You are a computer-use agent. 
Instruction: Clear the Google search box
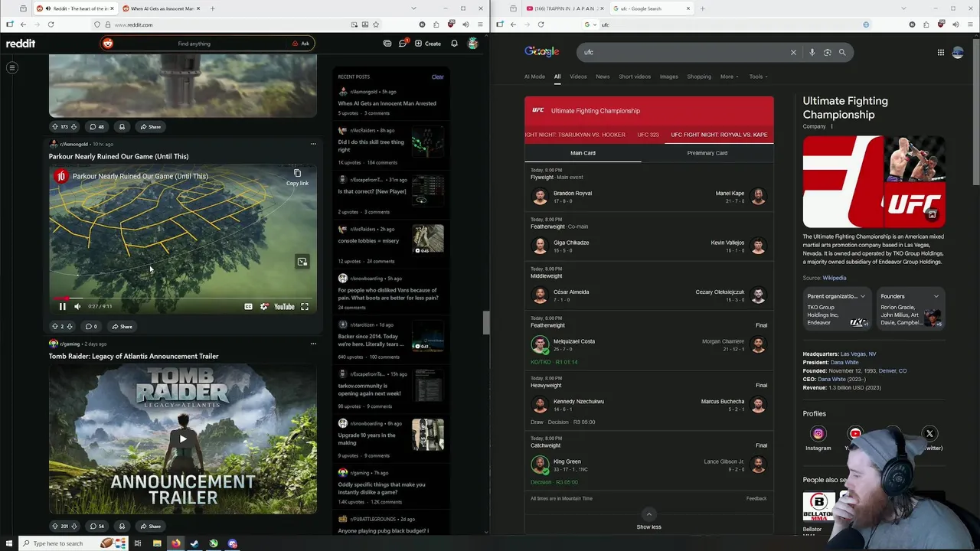pyautogui.click(x=793, y=52)
